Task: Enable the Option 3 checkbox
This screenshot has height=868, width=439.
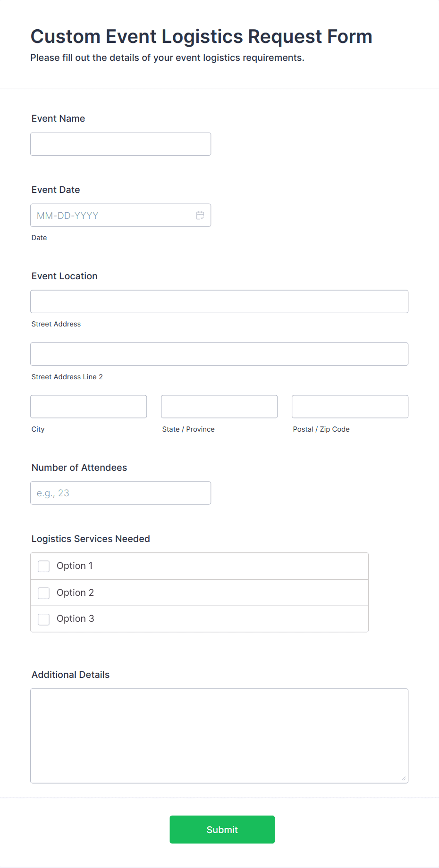Action: pos(43,619)
